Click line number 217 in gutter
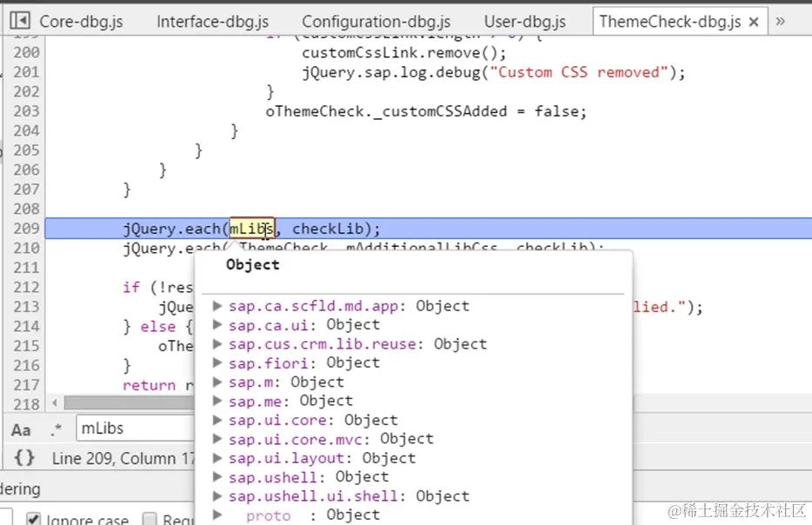The width and height of the screenshot is (812, 525). pyautogui.click(x=26, y=385)
